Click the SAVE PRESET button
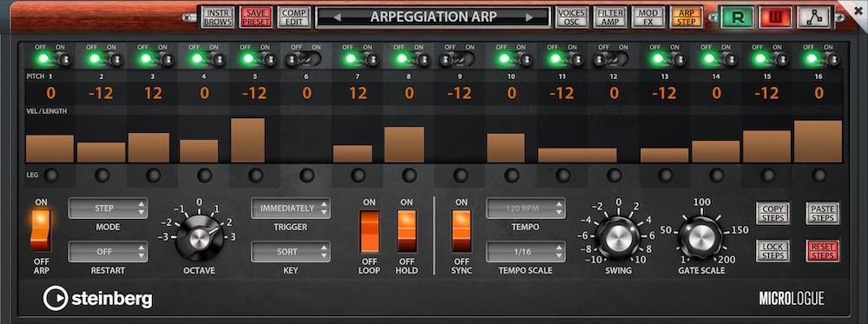Image resolution: width=868 pixels, height=324 pixels. pos(256,17)
